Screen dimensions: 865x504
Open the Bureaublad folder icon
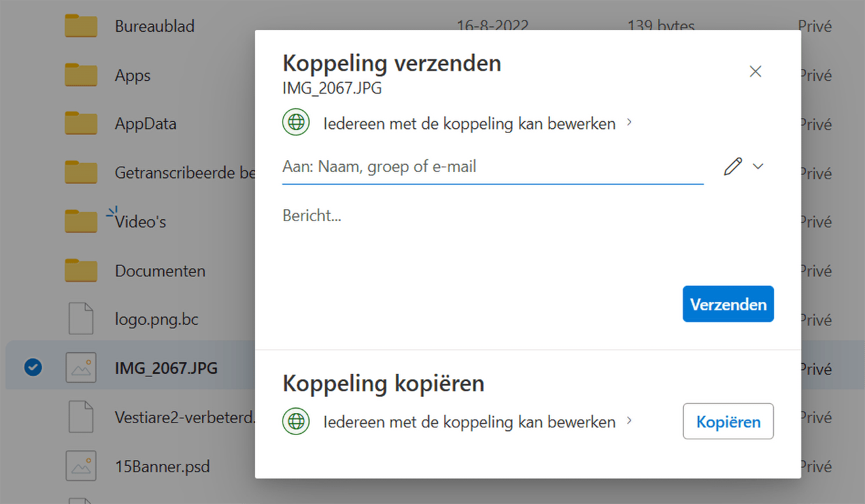tap(81, 27)
